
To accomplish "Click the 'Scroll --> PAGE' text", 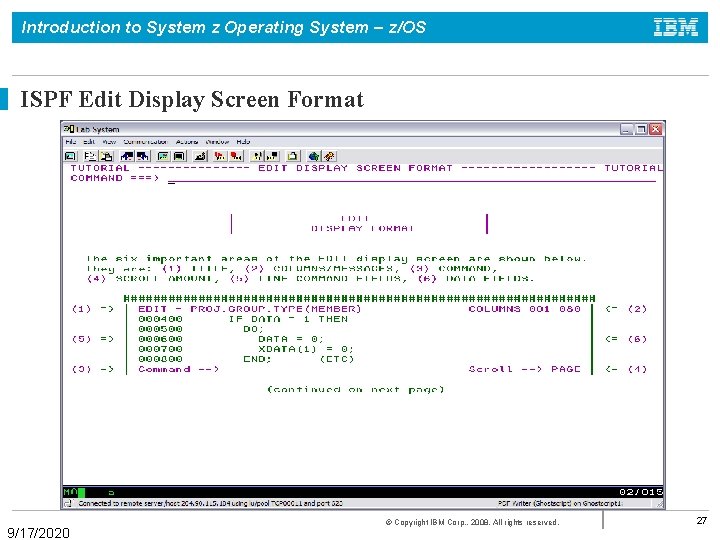I will (x=524, y=369).
